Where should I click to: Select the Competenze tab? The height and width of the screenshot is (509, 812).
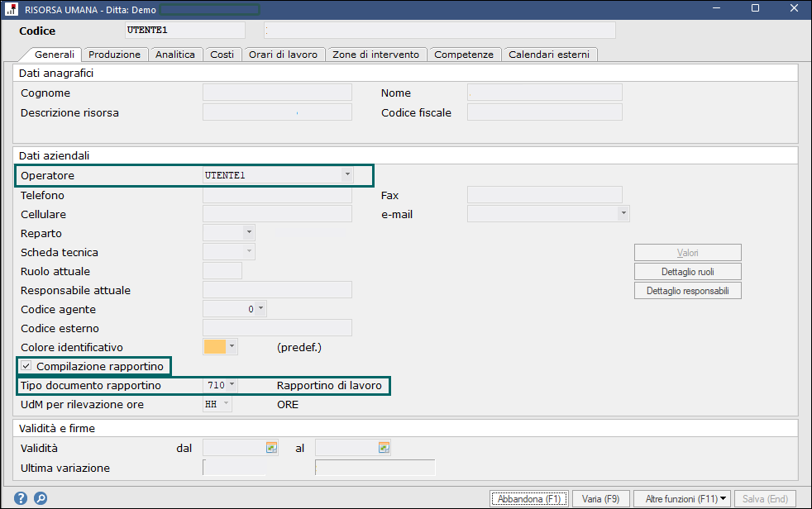464,55
